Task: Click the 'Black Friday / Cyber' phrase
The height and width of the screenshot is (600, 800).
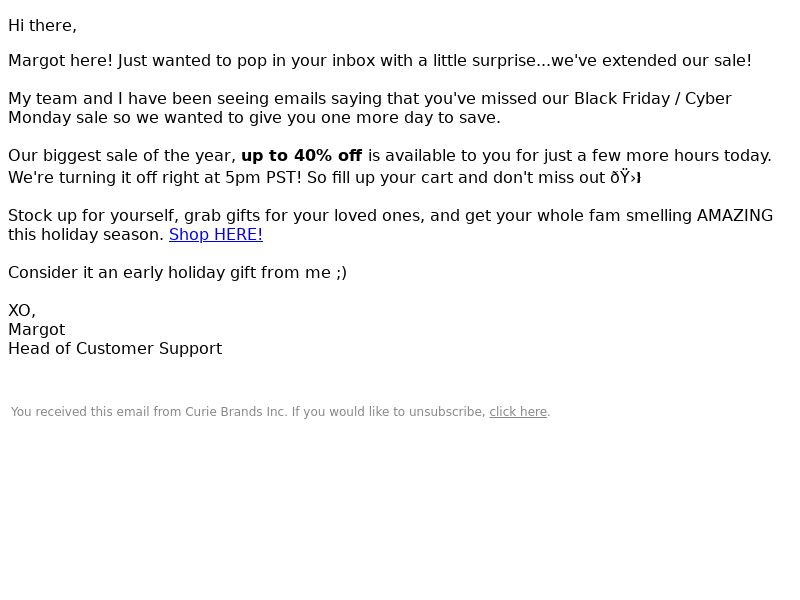Action: [653, 98]
